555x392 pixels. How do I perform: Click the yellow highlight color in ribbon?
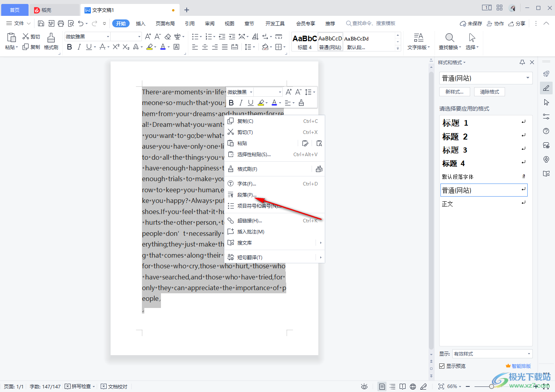149,47
